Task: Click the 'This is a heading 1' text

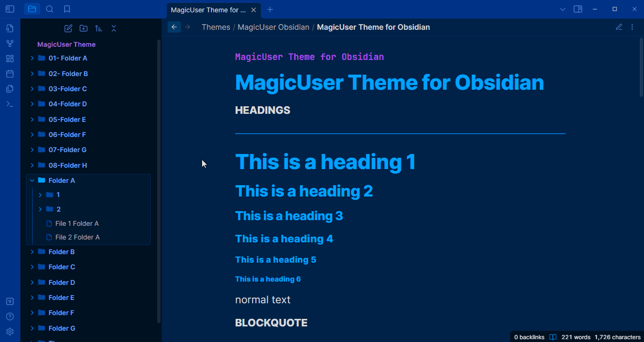Action: coord(325,162)
